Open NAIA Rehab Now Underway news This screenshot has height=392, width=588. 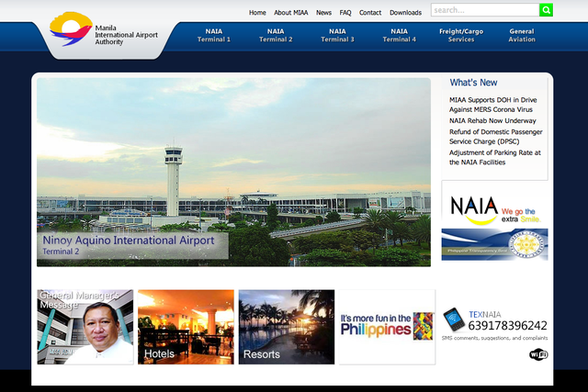(x=492, y=120)
